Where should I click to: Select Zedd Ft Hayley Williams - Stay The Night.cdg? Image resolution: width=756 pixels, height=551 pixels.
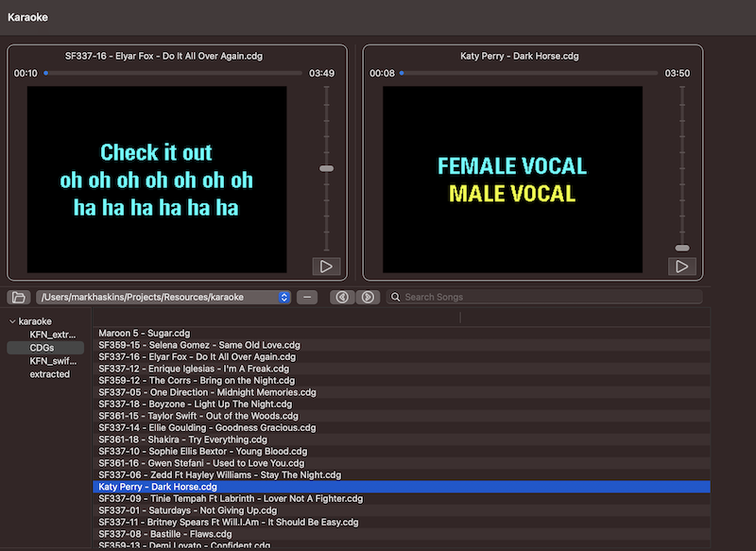pos(401,474)
